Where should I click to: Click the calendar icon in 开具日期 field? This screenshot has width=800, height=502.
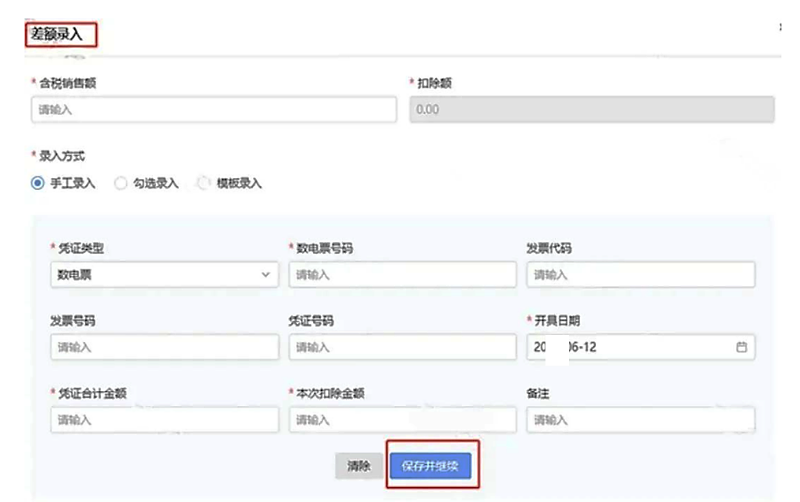[741, 347]
